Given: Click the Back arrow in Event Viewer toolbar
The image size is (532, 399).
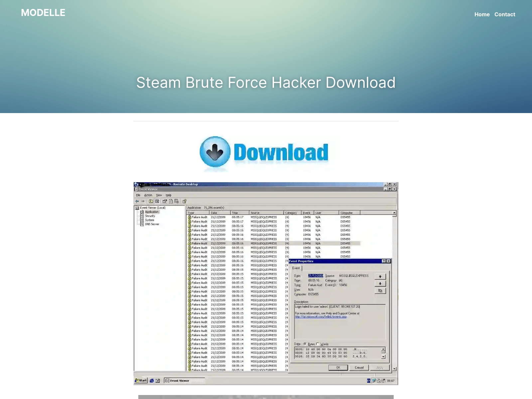Looking at the screenshot, I should click(137, 201).
